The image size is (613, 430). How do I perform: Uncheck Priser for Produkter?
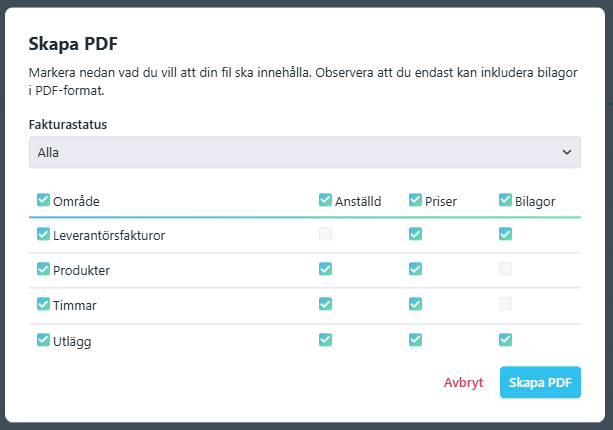pyautogui.click(x=415, y=269)
